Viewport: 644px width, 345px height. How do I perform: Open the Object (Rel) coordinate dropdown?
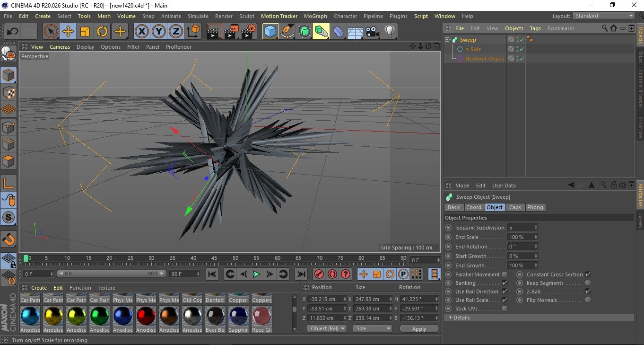pos(327,328)
